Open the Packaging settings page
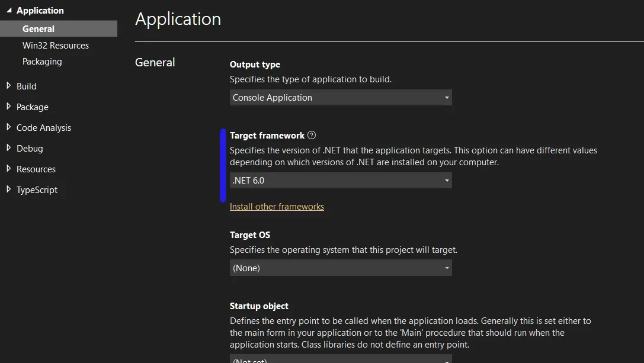This screenshot has width=644, height=363. tap(42, 62)
